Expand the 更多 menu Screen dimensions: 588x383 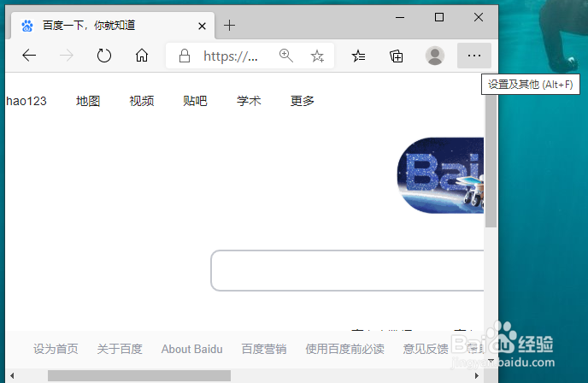point(303,101)
